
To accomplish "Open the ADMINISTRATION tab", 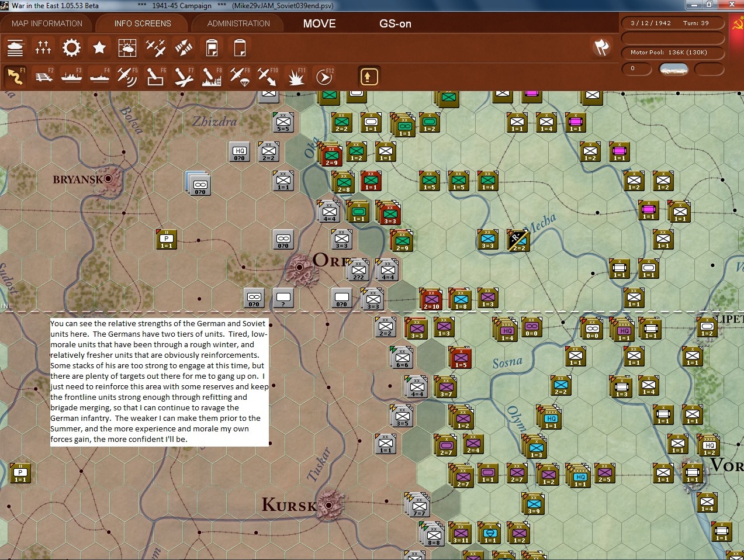I will pos(238,23).
